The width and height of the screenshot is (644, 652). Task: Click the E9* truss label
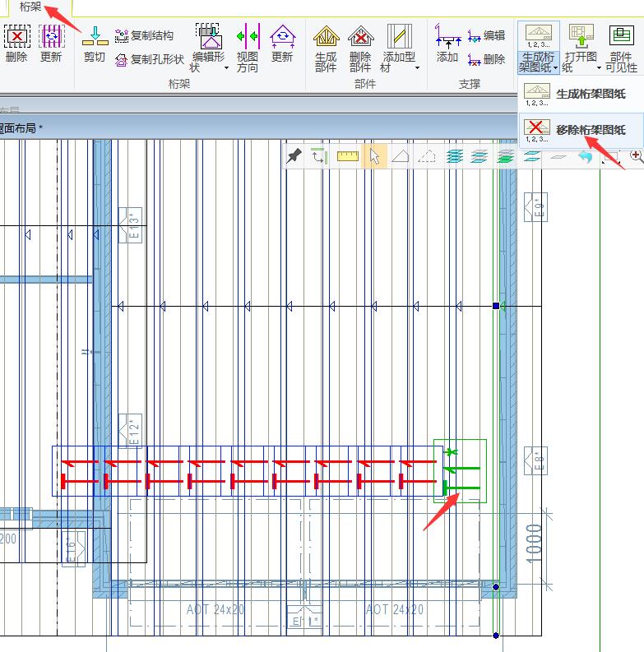pos(535,207)
